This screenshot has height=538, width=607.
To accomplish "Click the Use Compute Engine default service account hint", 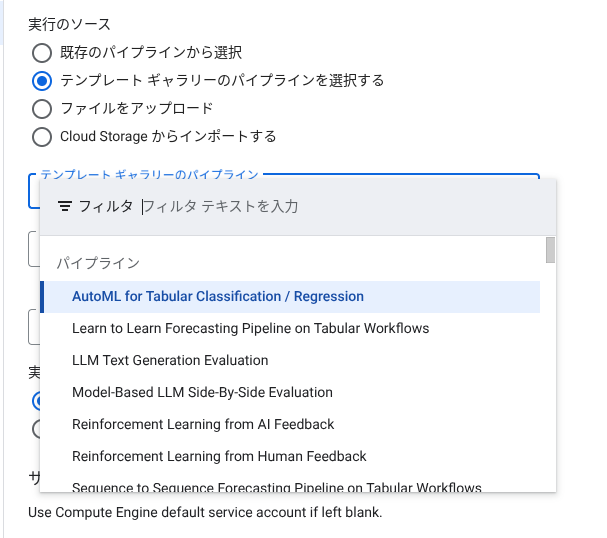I will point(205,512).
